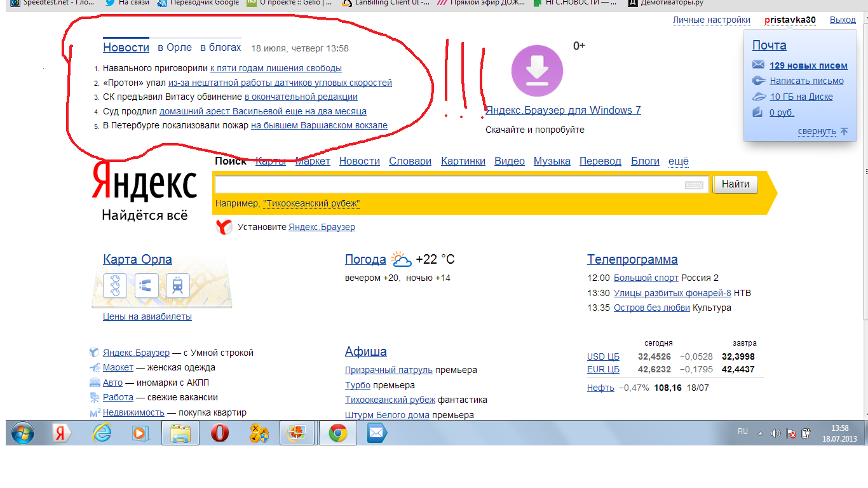
Task: Click the purple download icon for Яндекс.Браузер
Action: pyautogui.click(x=537, y=71)
